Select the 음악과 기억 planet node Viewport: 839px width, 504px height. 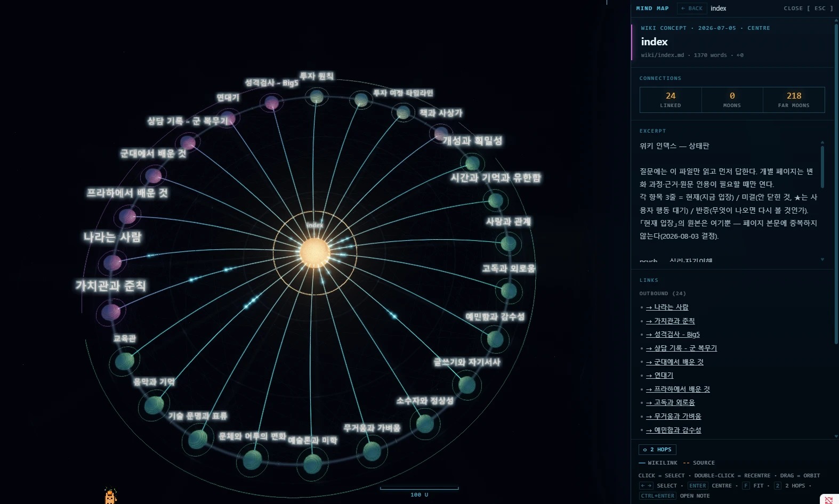coord(154,405)
